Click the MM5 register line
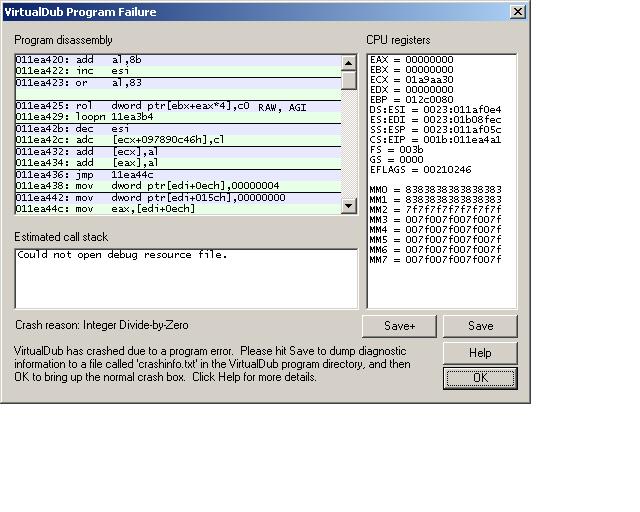This screenshot has height=512, width=640. pyautogui.click(x=435, y=240)
